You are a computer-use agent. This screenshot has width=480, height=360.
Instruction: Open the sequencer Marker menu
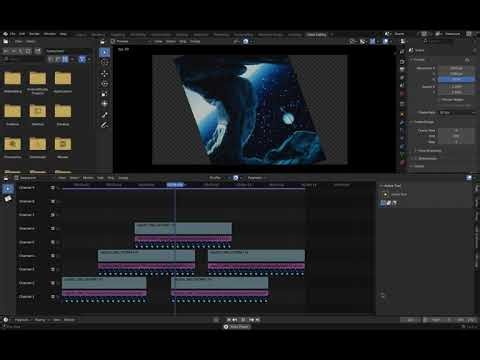point(88,178)
